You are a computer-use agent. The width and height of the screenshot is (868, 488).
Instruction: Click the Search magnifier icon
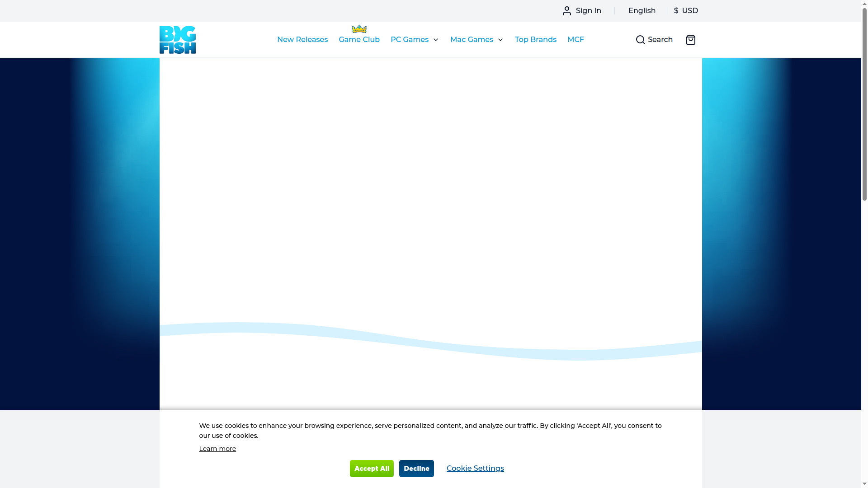[x=640, y=40]
